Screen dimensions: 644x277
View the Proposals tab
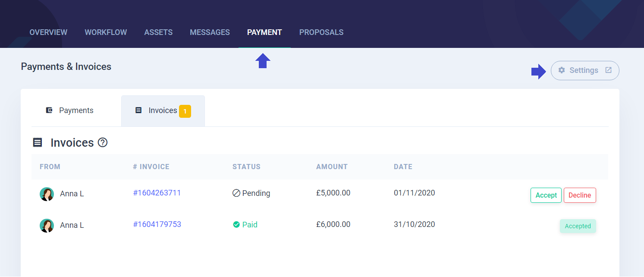click(321, 32)
